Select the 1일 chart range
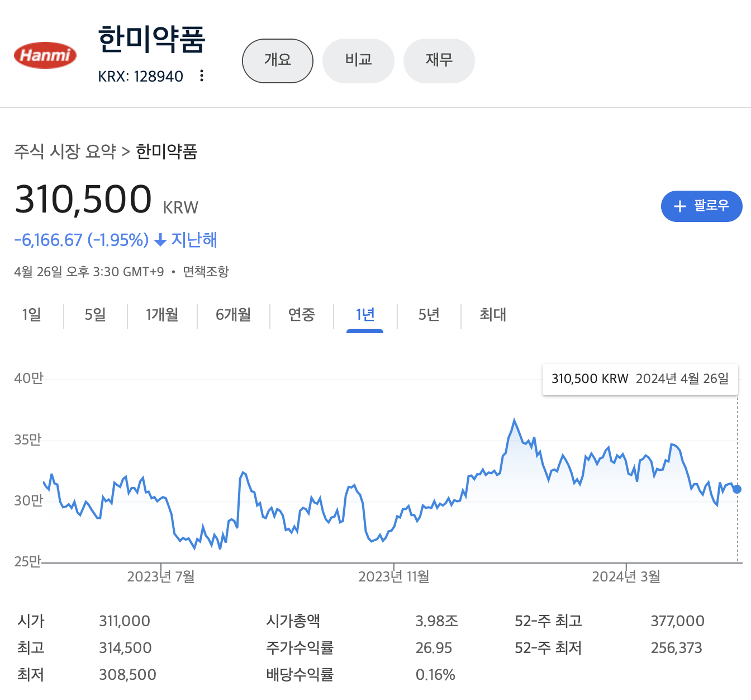The height and width of the screenshot is (700, 751). click(x=32, y=315)
